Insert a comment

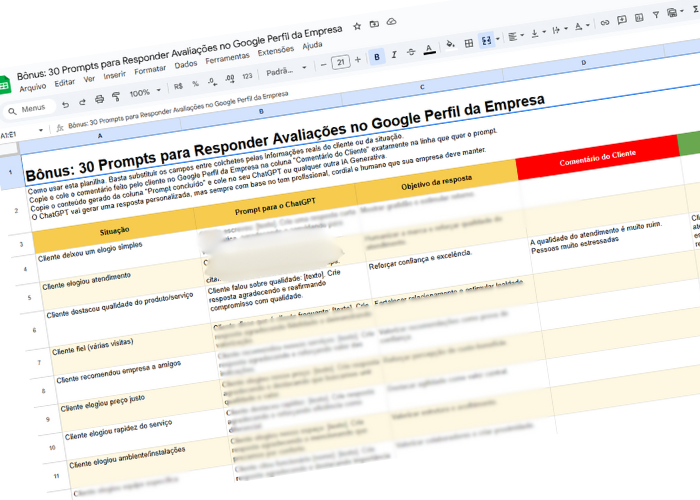[621, 20]
